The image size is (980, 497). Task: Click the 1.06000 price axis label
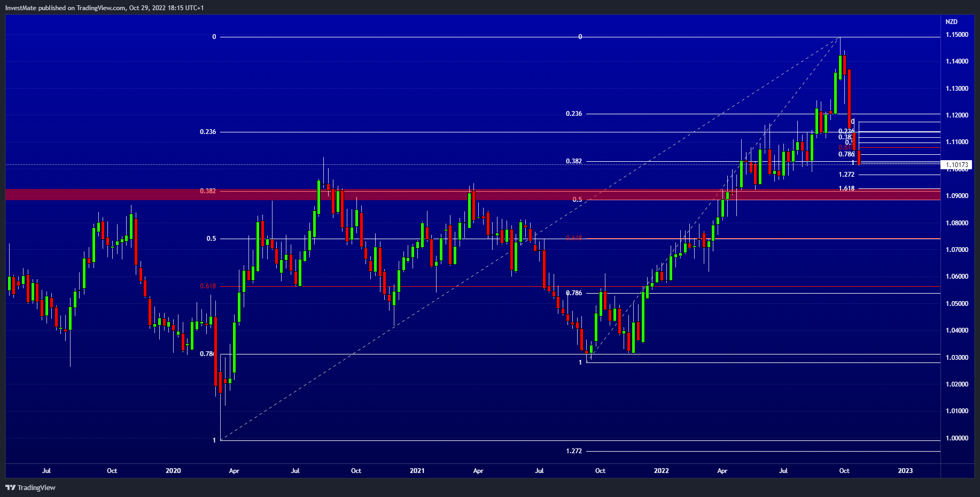click(957, 277)
